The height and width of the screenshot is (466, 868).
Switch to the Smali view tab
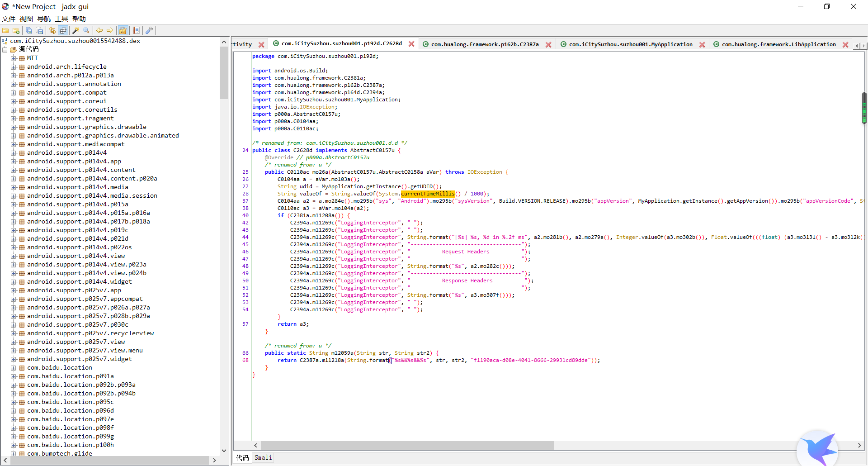263,457
